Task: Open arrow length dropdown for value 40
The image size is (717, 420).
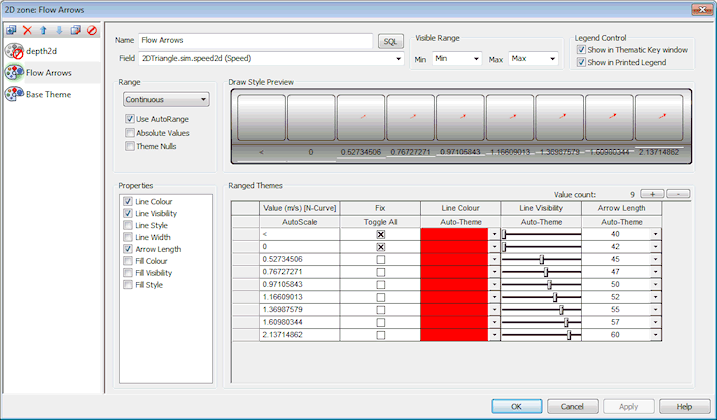Action: 656,234
